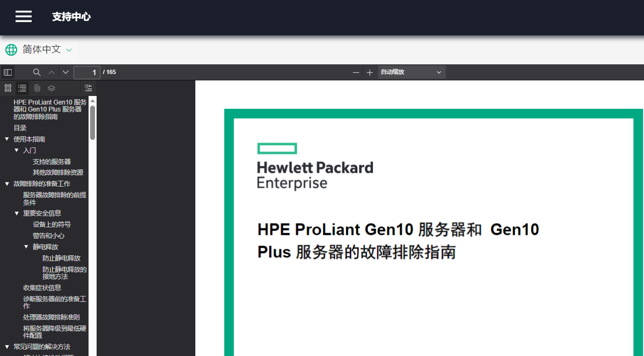Go to 防止静电释放的接地方法 section
This screenshot has height=356, width=644.
coord(64,273)
